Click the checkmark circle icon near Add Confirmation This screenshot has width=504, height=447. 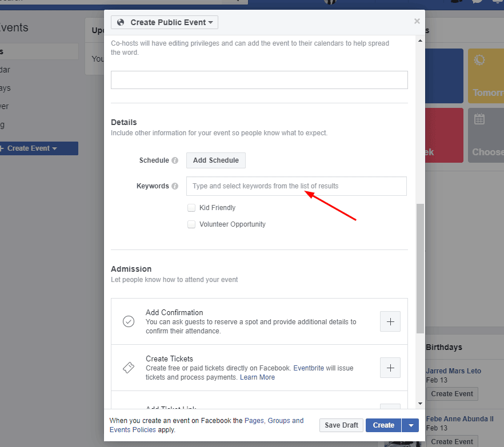[129, 321]
